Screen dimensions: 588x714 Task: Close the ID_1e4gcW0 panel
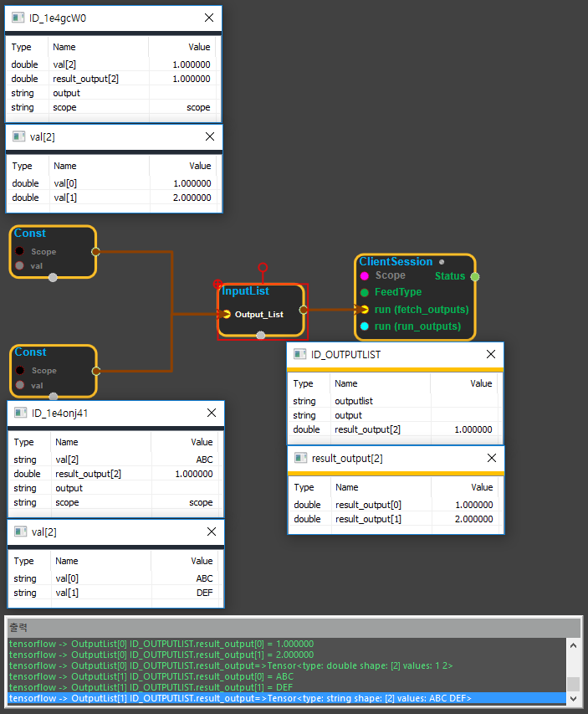[x=209, y=18]
